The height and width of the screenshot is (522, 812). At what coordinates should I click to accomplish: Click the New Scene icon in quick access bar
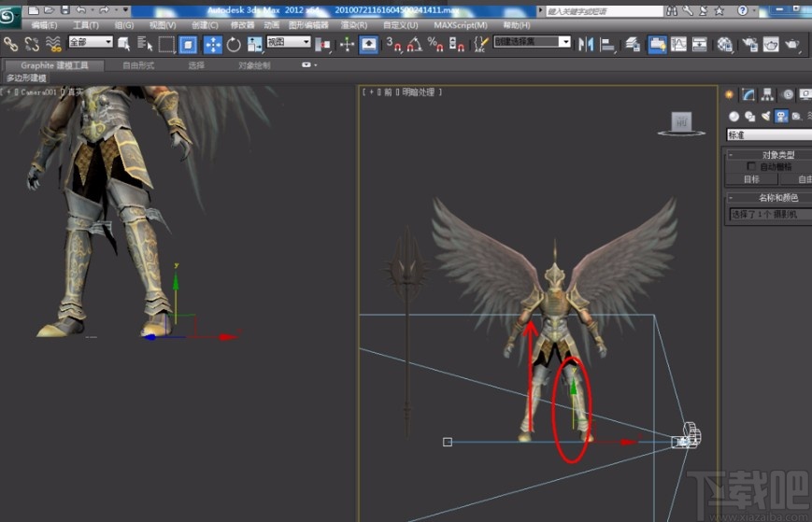[33, 10]
